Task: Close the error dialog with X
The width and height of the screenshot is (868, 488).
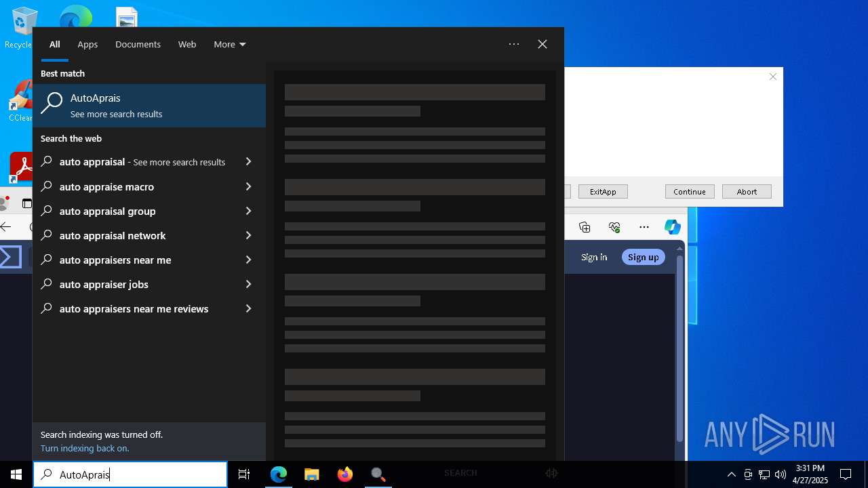Action: click(x=772, y=77)
